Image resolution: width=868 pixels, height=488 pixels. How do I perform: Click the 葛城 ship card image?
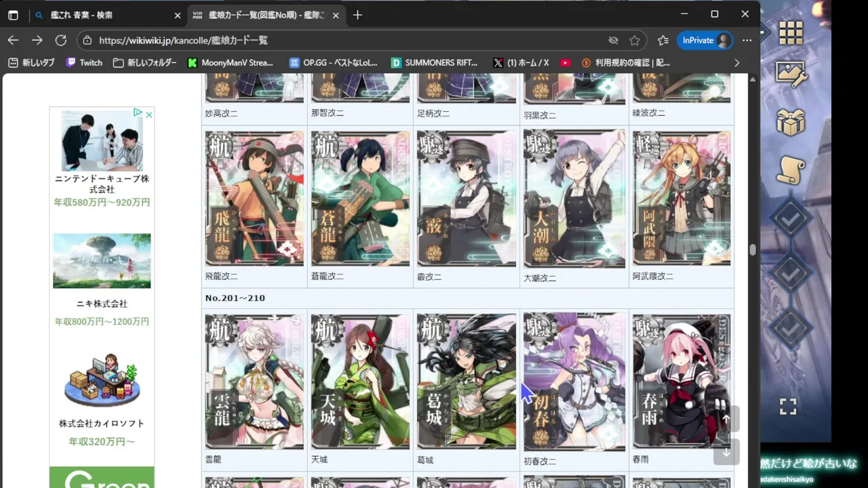click(x=467, y=382)
